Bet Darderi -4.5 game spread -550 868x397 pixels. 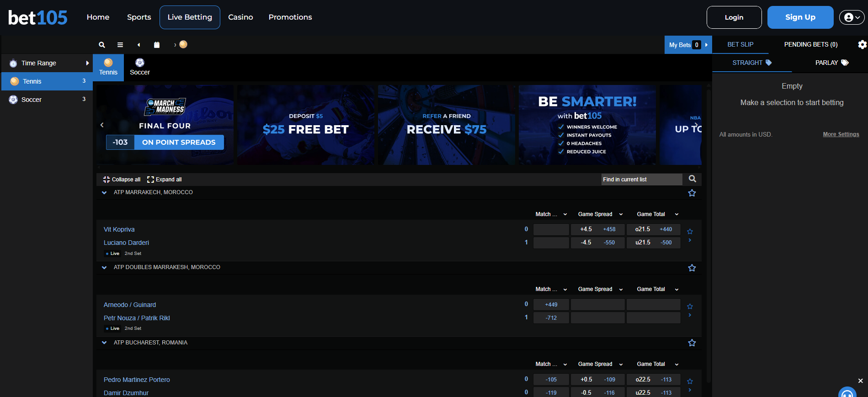[x=598, y=243]
